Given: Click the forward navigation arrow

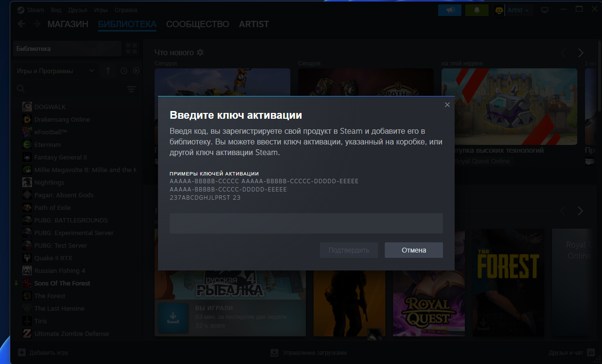Looking at the screenshot, I should click(36, 24).
